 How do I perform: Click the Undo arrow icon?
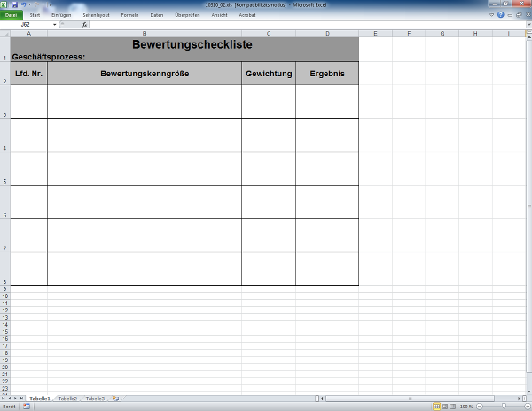click(x=23, y=4)
